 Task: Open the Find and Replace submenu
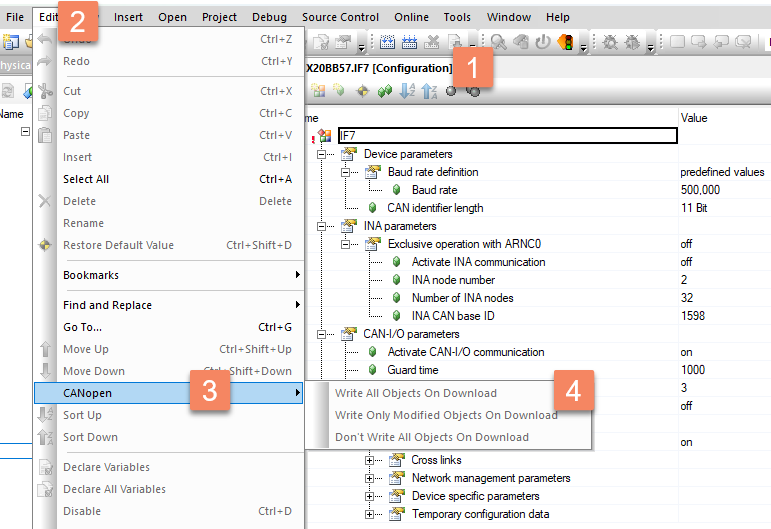[x=168, y=305]
